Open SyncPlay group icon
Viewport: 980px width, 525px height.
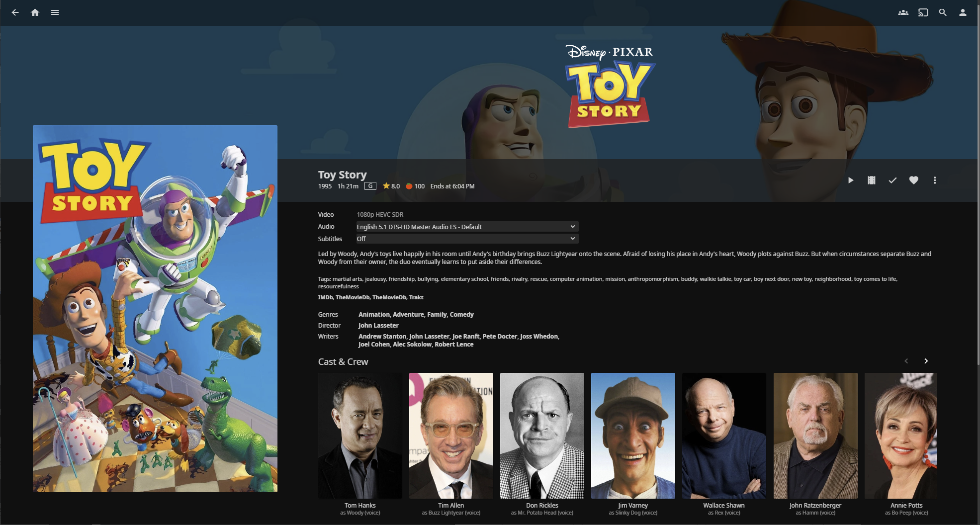pos(903,12)
